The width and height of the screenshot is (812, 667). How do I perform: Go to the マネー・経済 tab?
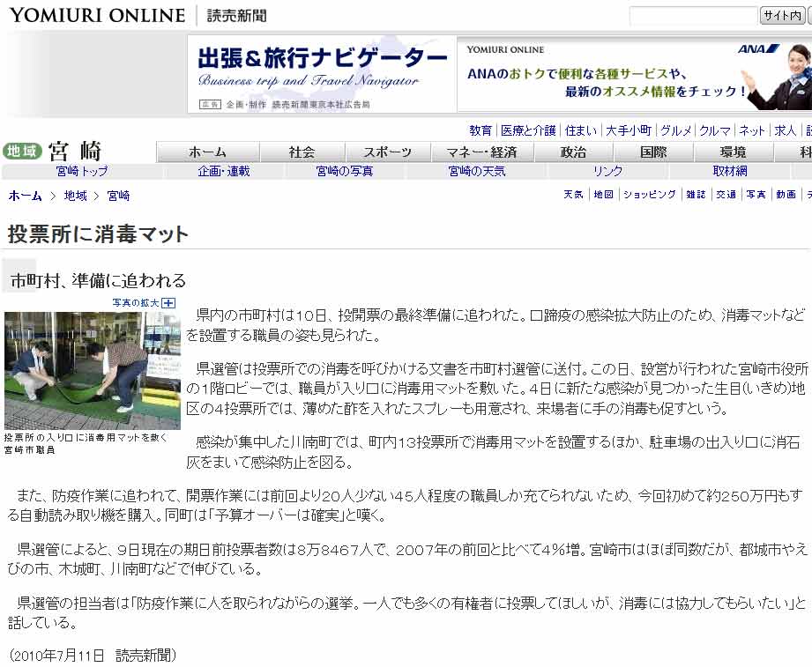[480, 152]
